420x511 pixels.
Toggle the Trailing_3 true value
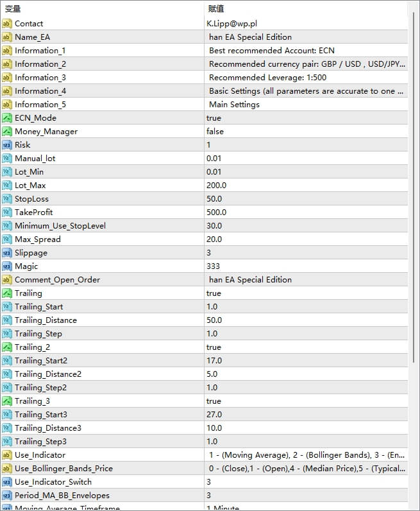click(214, 401)
